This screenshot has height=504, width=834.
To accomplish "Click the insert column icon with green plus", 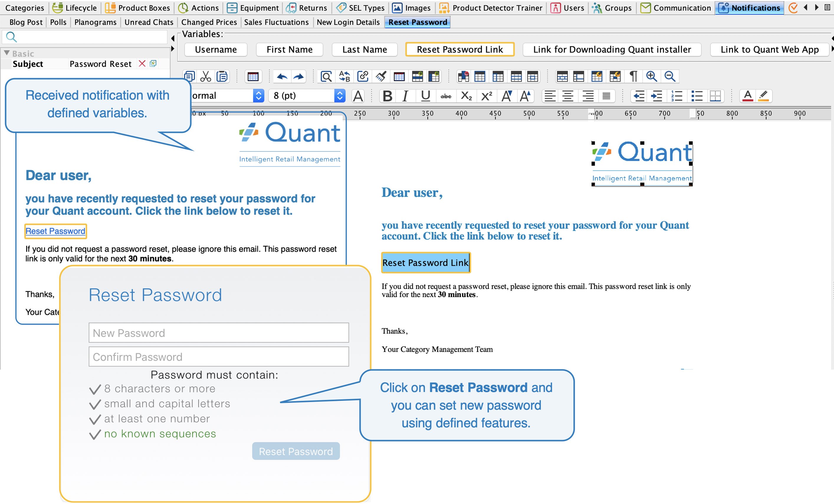I will pos(434,76).
